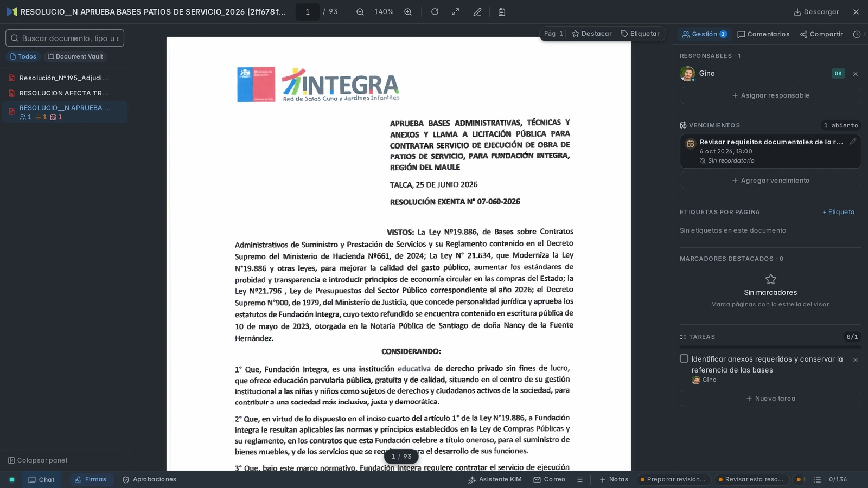The image size is (868, 488).
Task: Download the document with Descargar
Action: (816, 12)
